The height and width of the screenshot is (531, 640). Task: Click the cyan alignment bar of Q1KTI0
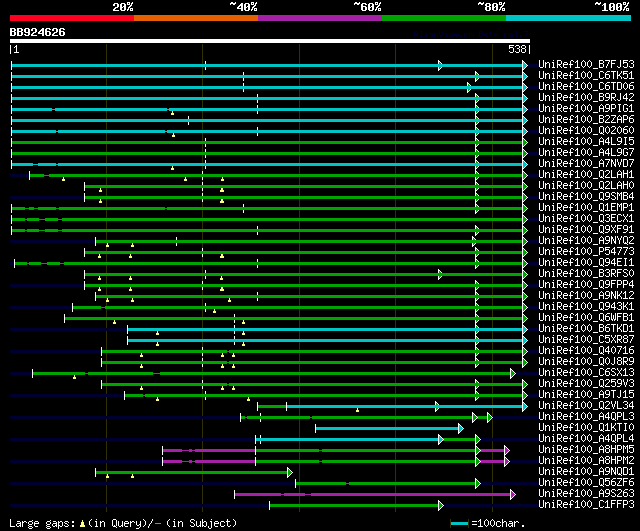pyautogui.click(x=389, y=428)
